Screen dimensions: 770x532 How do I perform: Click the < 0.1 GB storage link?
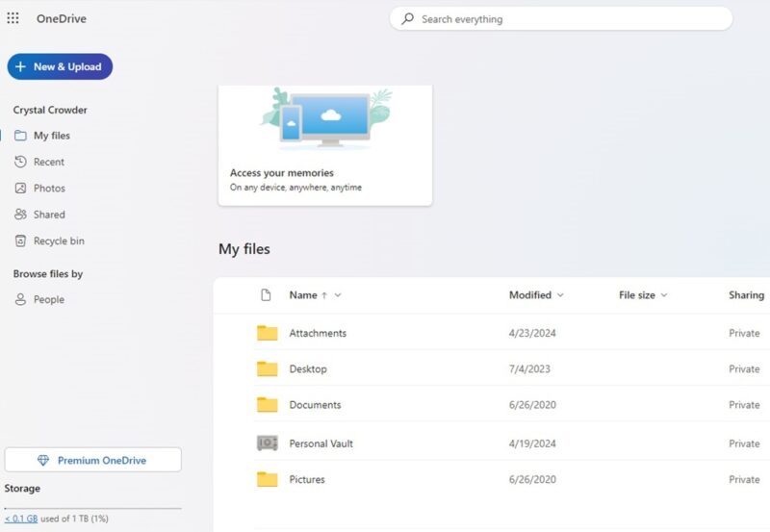[x=21, y=519]
